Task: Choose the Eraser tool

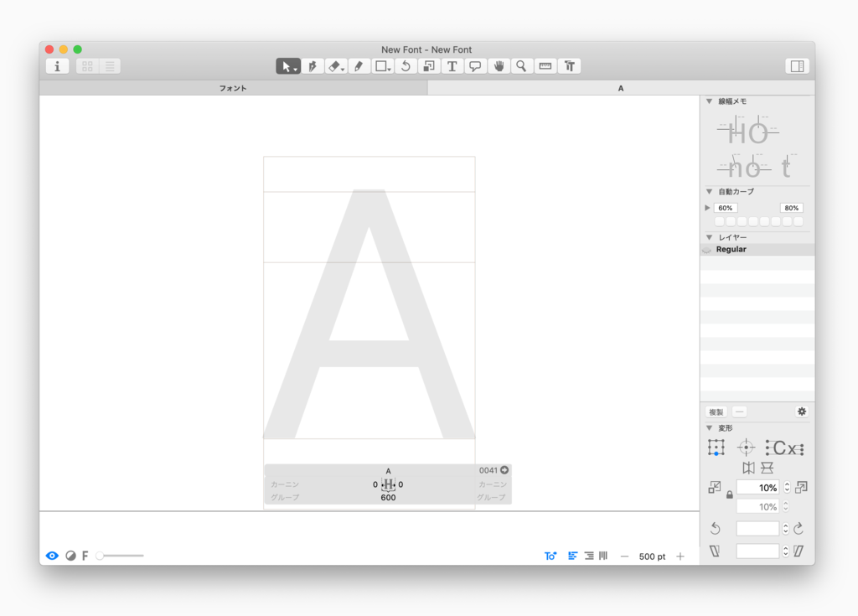Action: [x=335, y=66]
